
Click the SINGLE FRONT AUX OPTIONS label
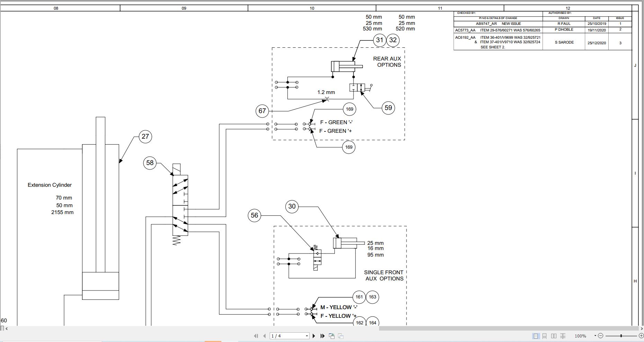[384, 276]
